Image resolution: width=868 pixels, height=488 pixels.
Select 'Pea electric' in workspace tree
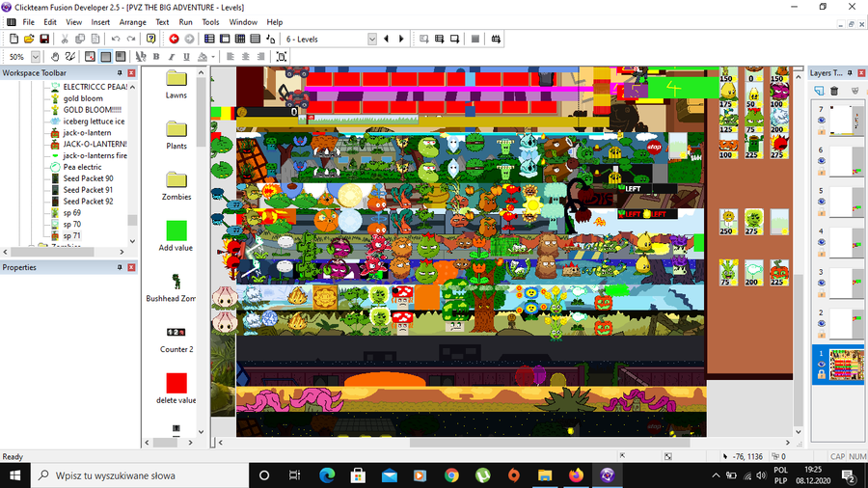pos(83,167)
